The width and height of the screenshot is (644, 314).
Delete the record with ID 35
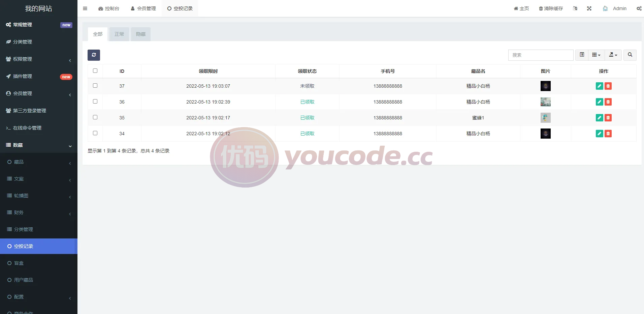point(608,118)
